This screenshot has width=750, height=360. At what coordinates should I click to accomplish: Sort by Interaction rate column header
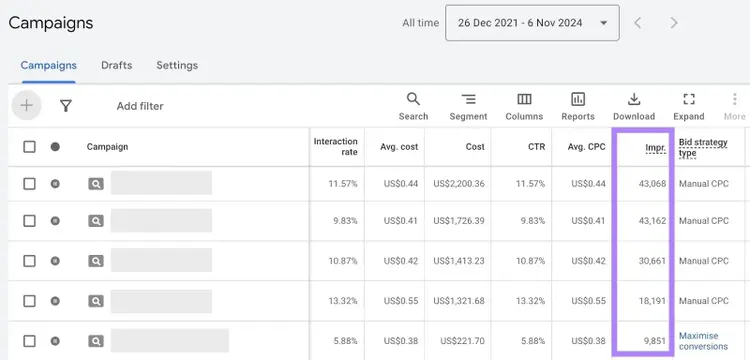335,146
